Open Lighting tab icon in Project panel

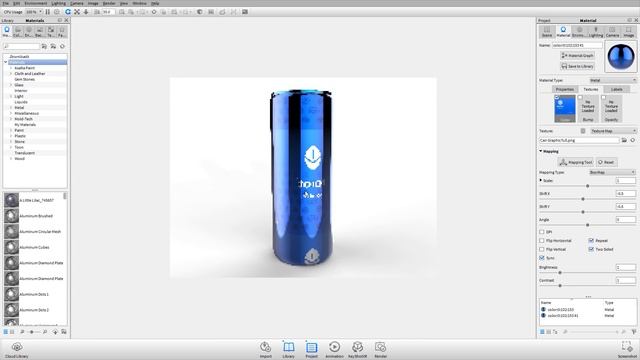pos(596,31)
